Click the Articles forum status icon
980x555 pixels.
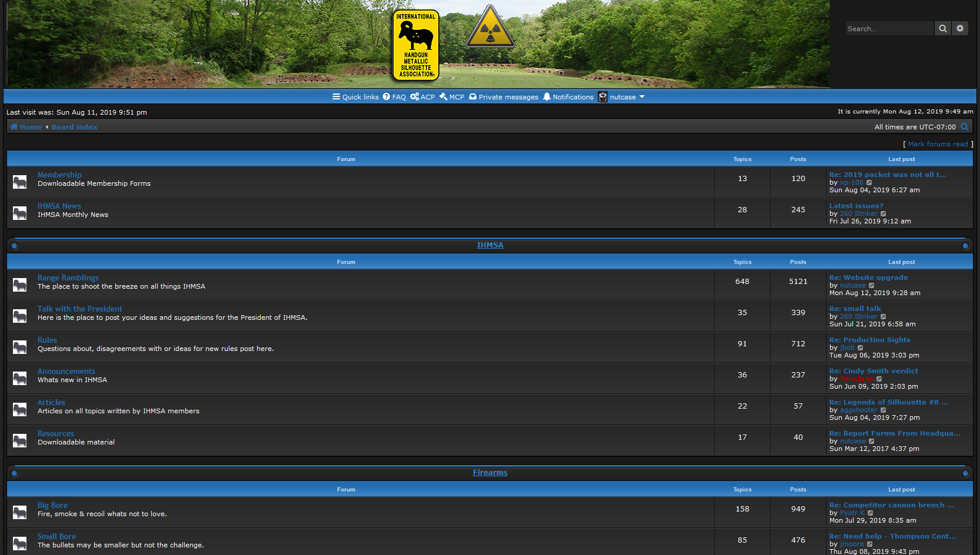coord(20,409)
